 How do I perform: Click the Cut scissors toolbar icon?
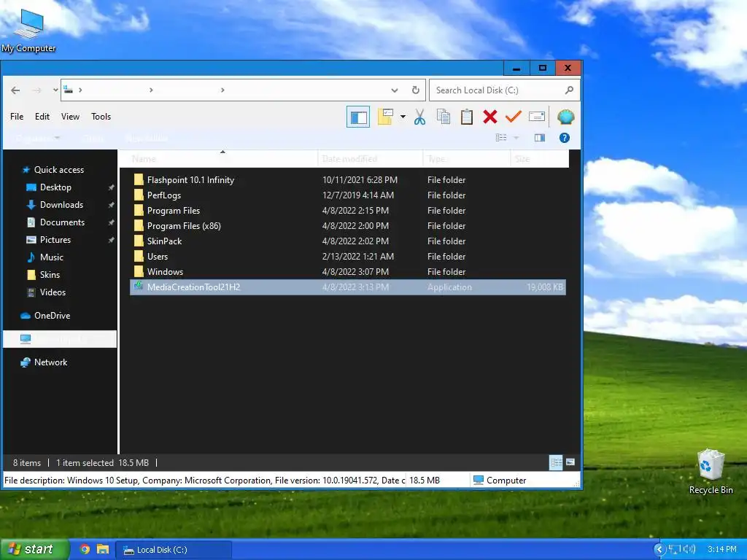pyautogui.click(x=419, y=117)
